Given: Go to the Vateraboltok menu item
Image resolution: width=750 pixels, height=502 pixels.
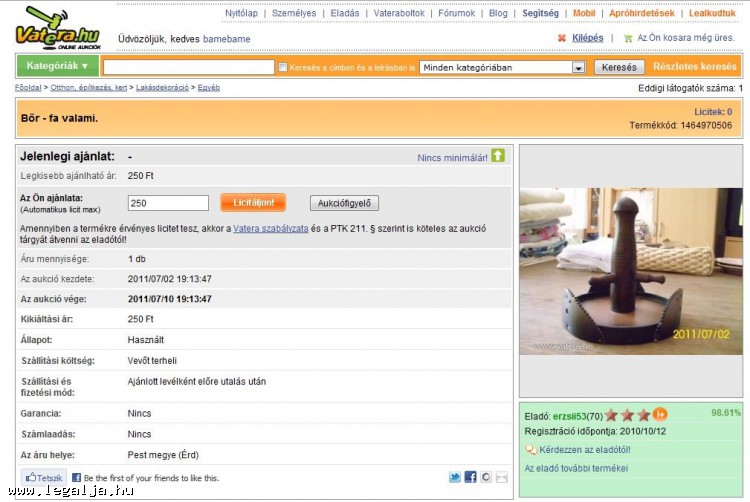Looking at the screenshot, I should (x=399, y=14).
